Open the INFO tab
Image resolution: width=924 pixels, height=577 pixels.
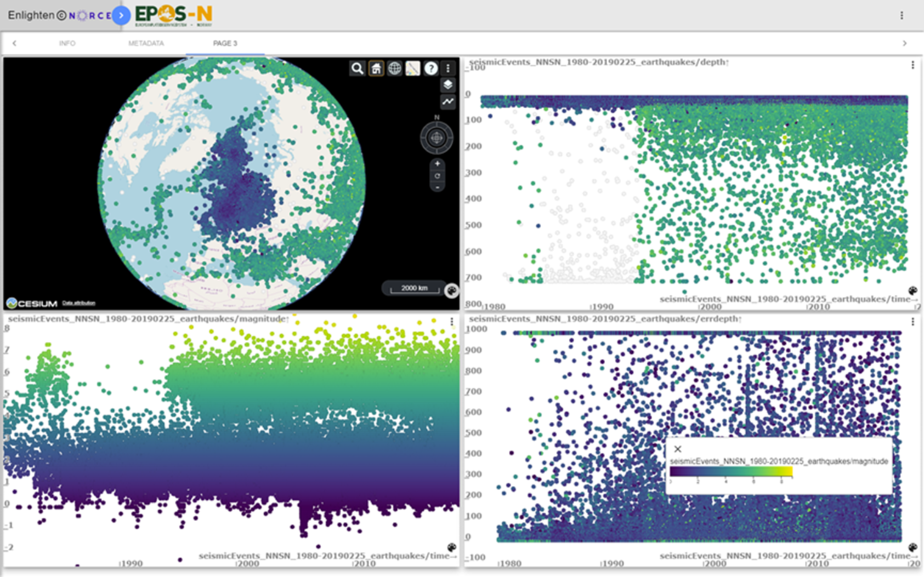67,43
